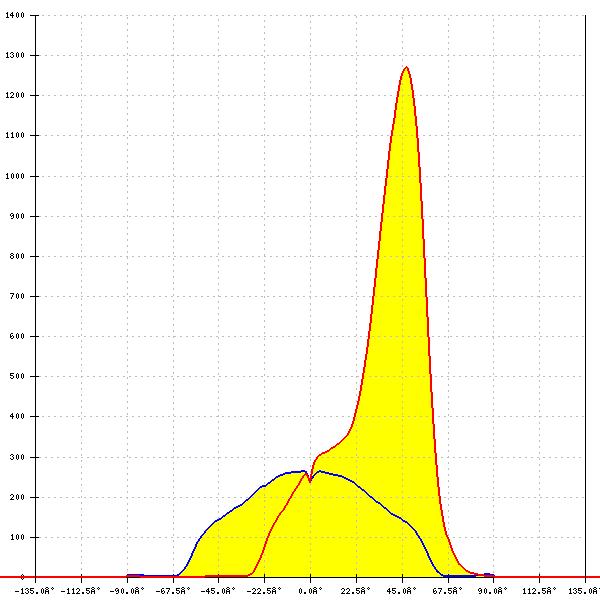Click the -45.0° x-axis label
This screenshot has width=600, height=600.
[218, 591]
